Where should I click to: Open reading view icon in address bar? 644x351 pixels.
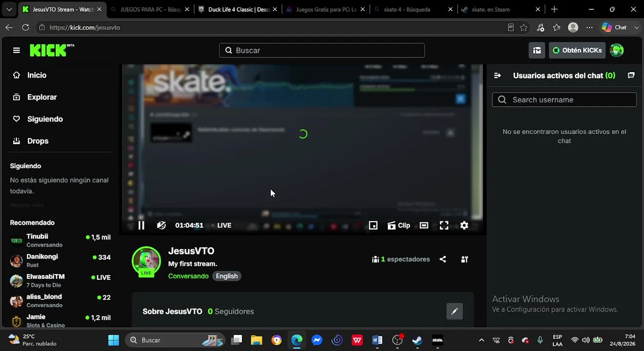(x=511, y=27)
